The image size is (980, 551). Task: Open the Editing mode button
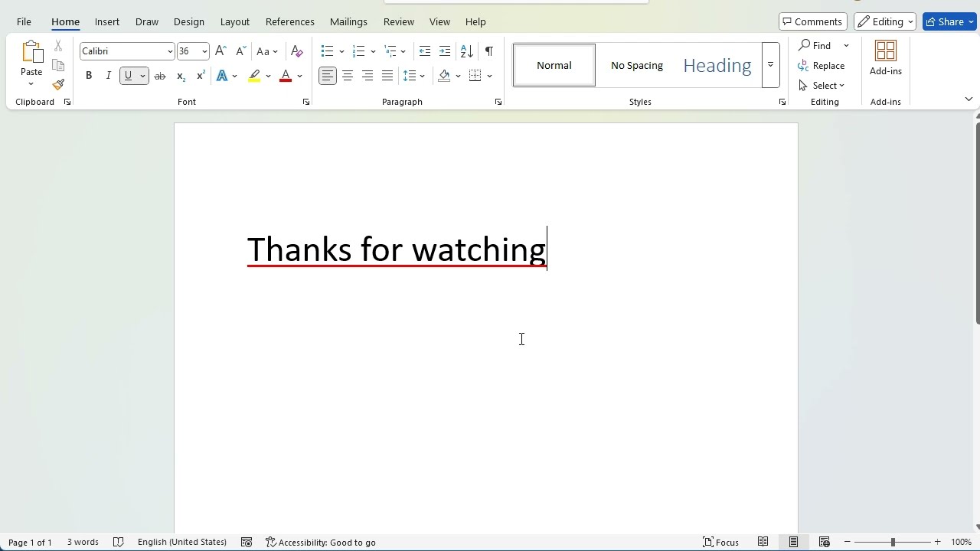(885, 21)
